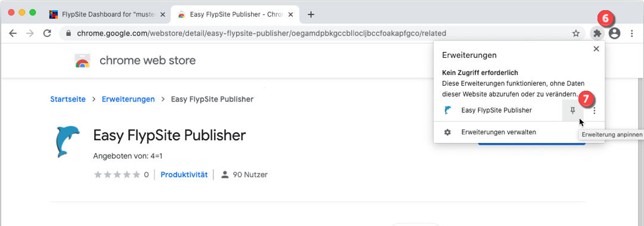Bookmark this page with the star icon
The height and width of the screenshot is (226, 644).
(x=576, y=33)
